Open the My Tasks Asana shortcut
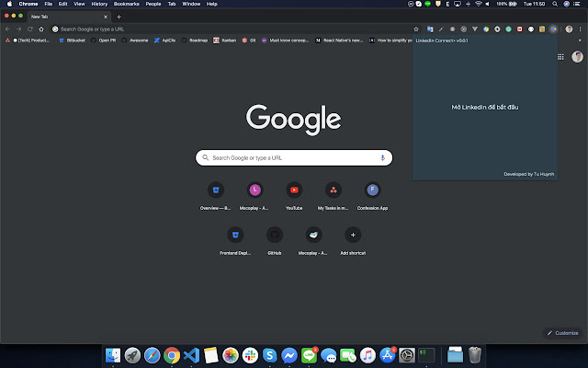 (333, 196)
